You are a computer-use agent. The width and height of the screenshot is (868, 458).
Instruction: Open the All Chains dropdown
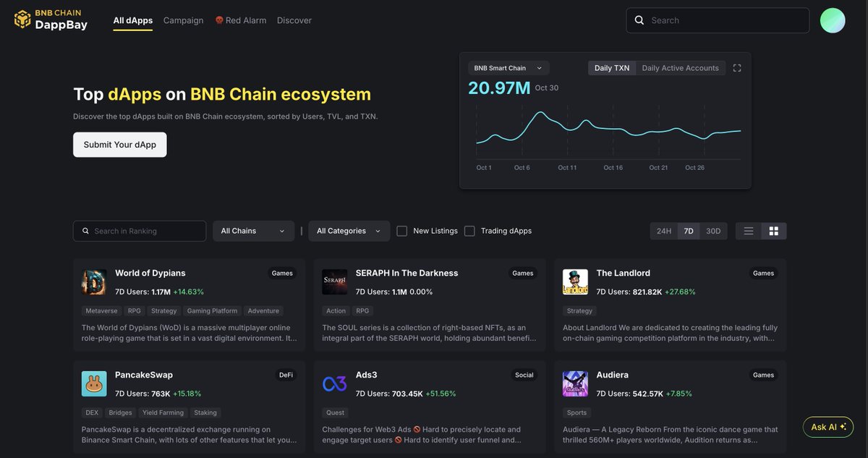253,231
